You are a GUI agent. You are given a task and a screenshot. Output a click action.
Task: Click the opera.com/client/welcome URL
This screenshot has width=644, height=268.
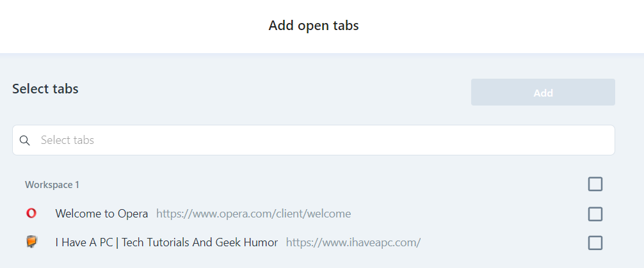pyautogui.click(x=254, y=214)
